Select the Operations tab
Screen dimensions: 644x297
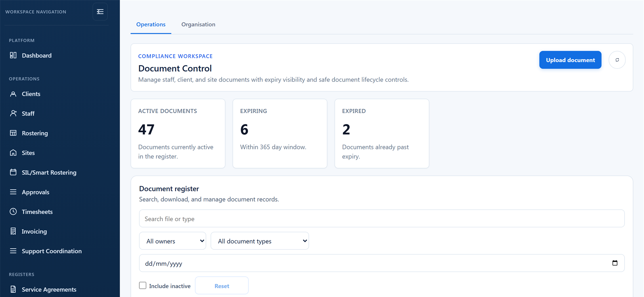(x=151, y=24)
